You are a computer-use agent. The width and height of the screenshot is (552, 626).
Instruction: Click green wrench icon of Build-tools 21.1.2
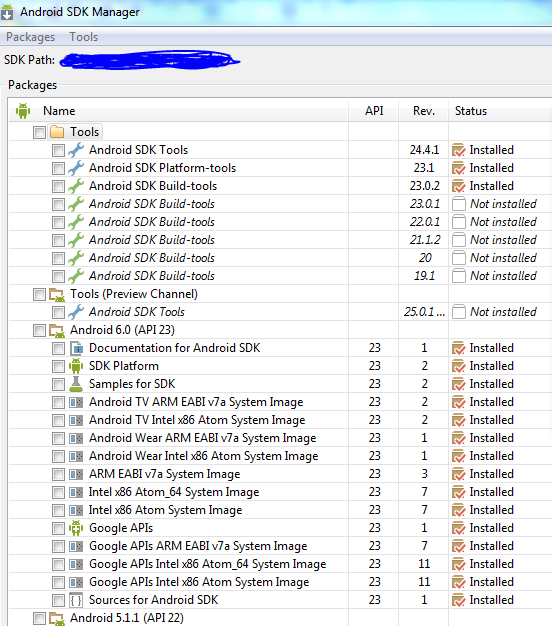click(x=76, y=240)
